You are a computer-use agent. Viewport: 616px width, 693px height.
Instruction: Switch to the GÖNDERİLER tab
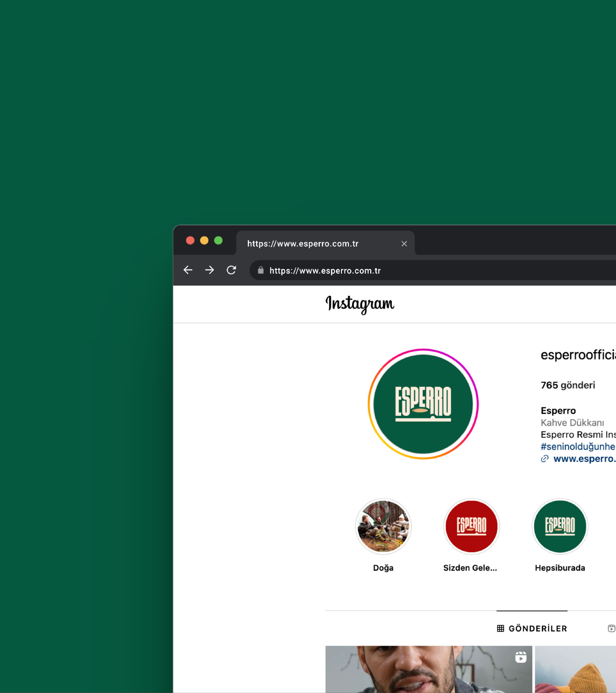click(x=532, y=628)
